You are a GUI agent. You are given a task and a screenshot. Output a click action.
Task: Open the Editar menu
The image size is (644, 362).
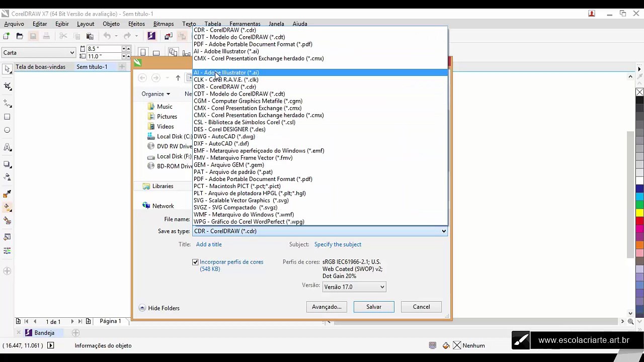[x=40, y=24]
